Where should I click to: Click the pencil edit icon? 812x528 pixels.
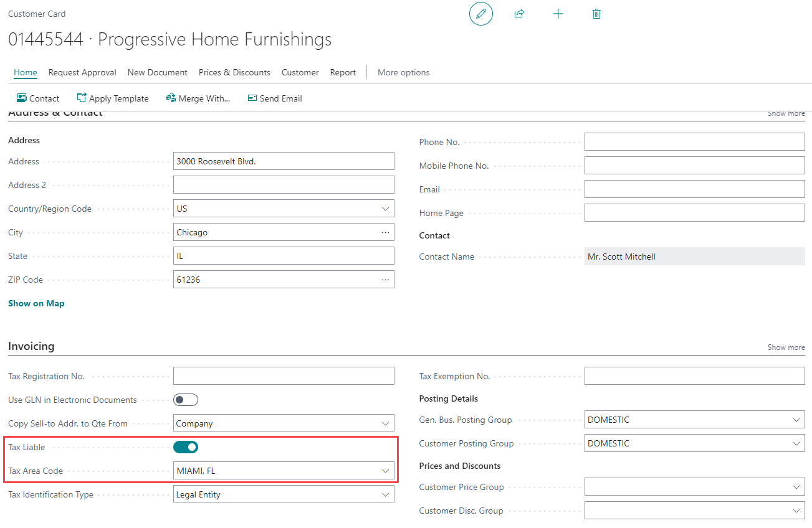[480, 14]
